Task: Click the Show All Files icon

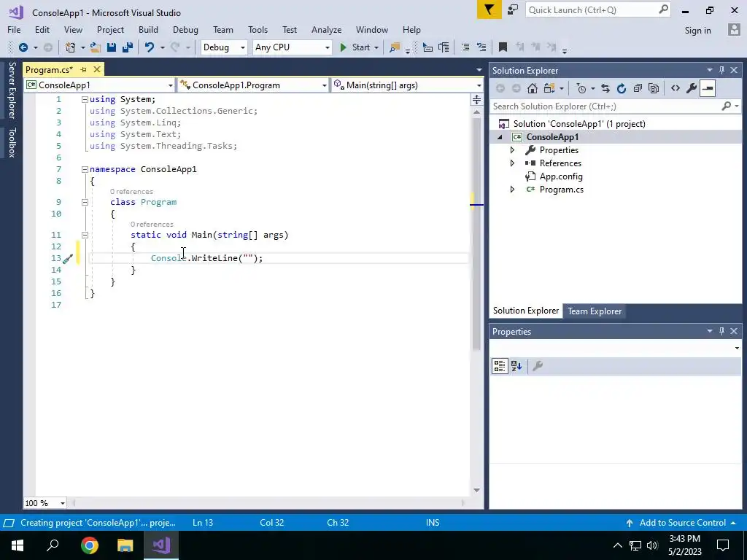Action: tap(654, 88)
